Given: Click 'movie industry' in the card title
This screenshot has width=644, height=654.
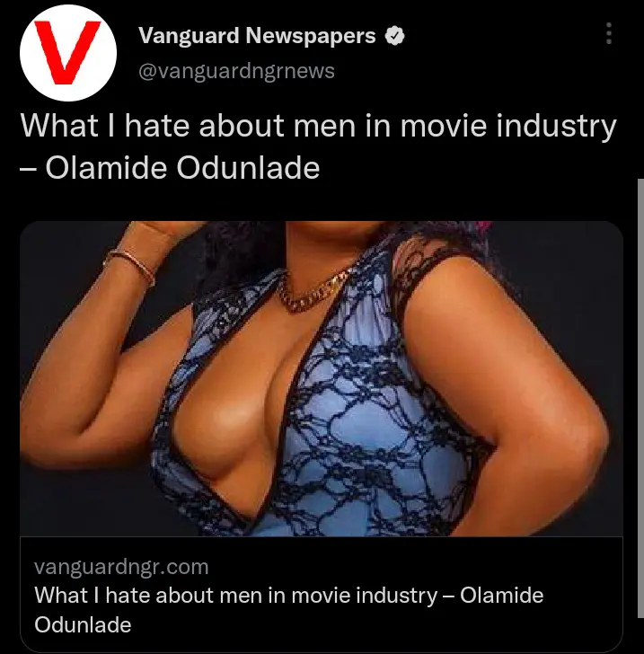Looking at the screenshot, I should pyautogui.click(x=364, y=596).
